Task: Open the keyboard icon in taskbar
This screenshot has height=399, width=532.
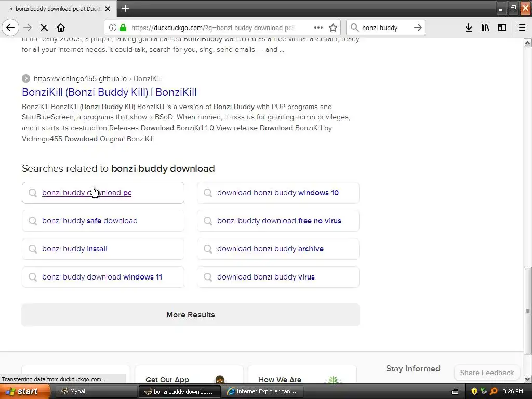Action: pos(455,392)
